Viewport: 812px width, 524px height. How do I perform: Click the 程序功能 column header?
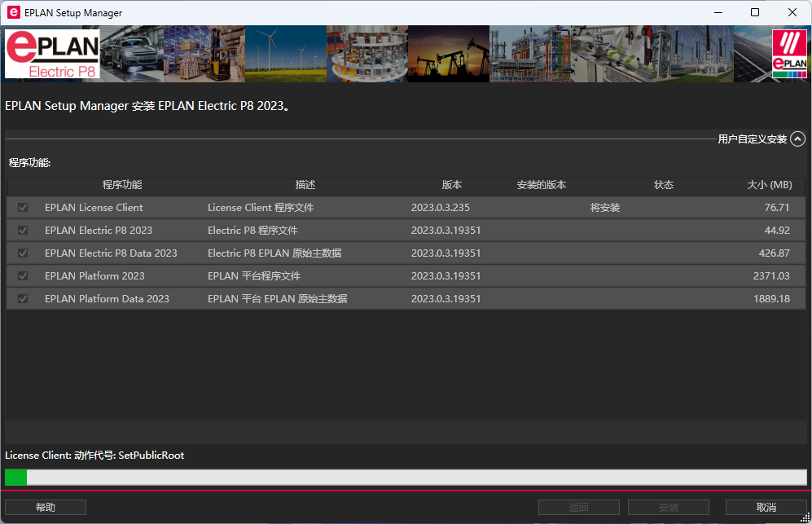click(121, 185)
